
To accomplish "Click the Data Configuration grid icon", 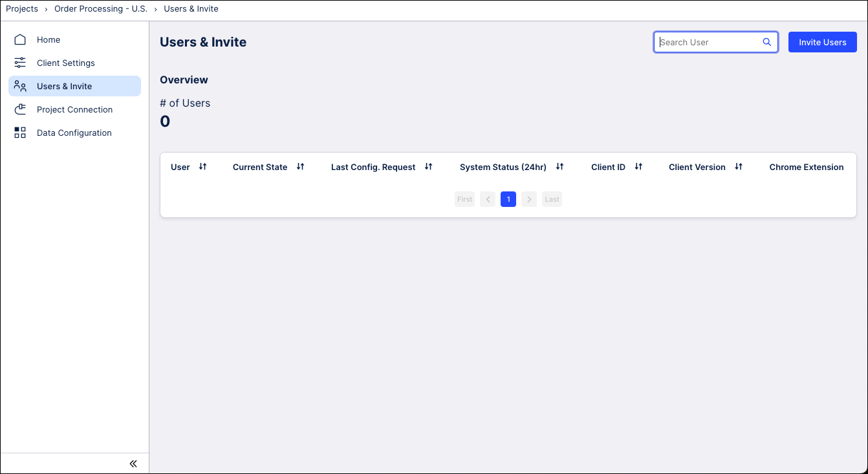I will [x=20, y=133].
